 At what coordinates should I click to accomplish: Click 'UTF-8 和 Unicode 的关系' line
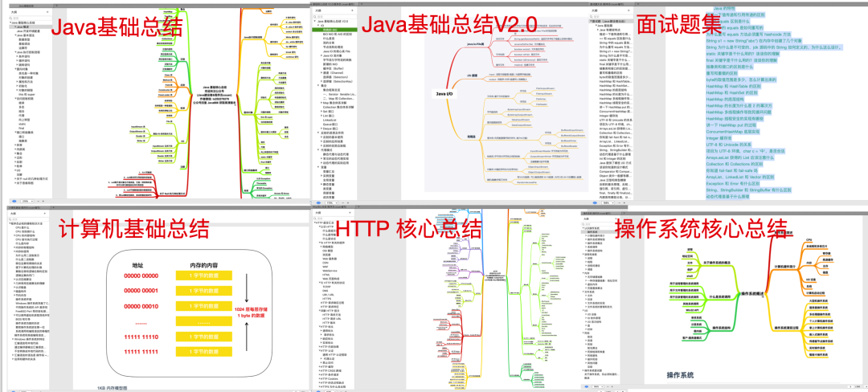pos(729,145)
